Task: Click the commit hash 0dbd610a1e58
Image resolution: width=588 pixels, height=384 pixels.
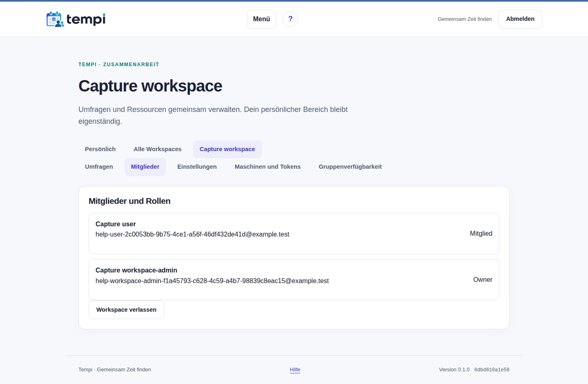Action: pos(492,370)
